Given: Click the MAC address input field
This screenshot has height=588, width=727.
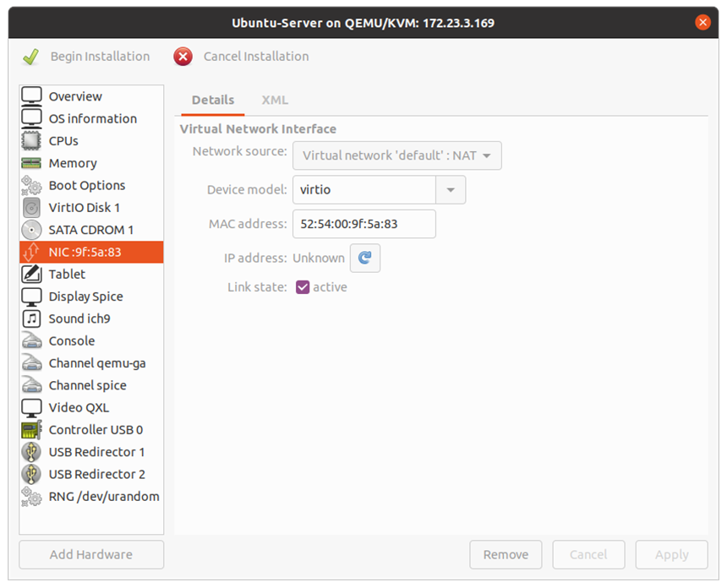Looking at the screenshot, I should [363, 225].
